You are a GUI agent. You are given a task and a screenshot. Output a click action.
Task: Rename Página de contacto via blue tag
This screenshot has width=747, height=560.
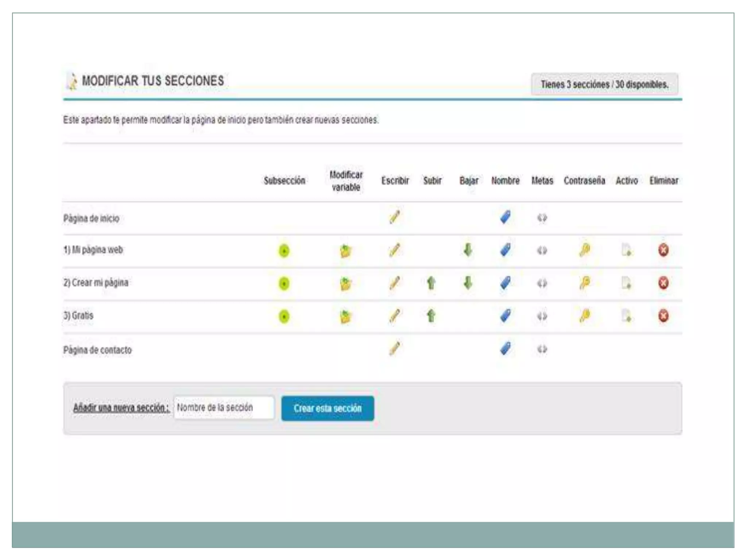[506, 349]
